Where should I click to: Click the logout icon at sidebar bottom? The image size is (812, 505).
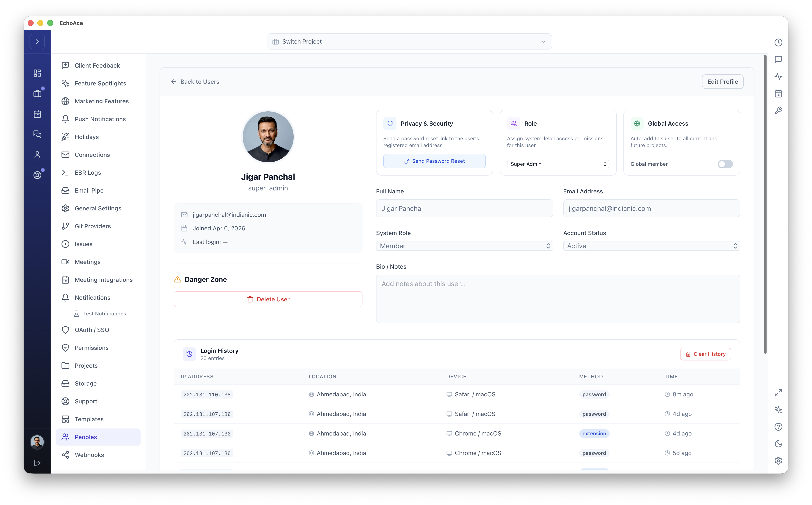(37, 462)
